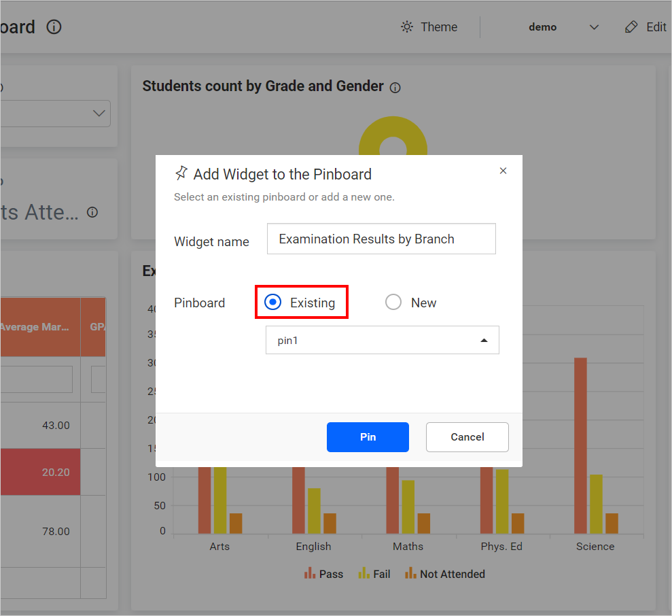Click the dashboard info icon at top left
This screenshot has height=616, width=672.
(53, 28)
